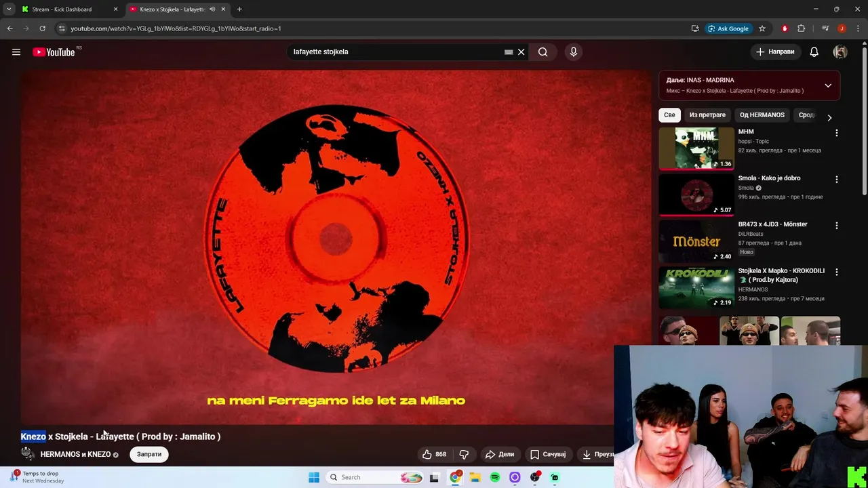This screenshot has width=868, height=488.
Task: Mute the Knezo x Stojkela tab audio
Action: pyautogui.click(x=212, y=9)
